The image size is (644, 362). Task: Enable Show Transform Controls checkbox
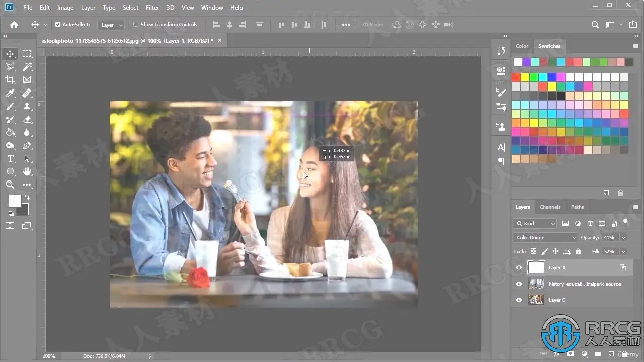point(136,24)
